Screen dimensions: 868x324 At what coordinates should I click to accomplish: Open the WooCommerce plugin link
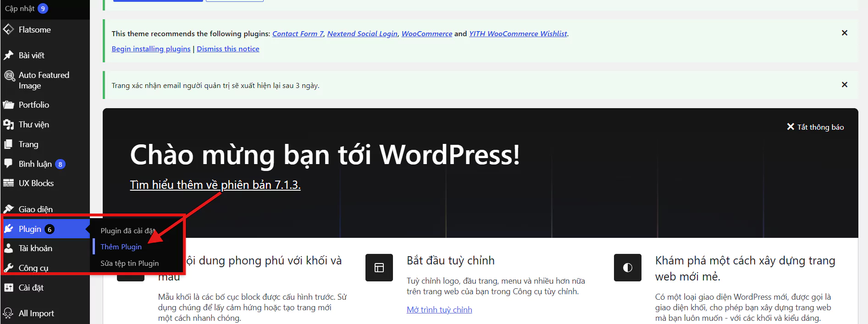427,33
